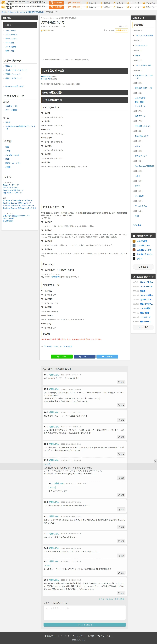The image size is (157, 644).
Task: Click もっと見る under 人気記事ランキング
Action: point(143,267)
